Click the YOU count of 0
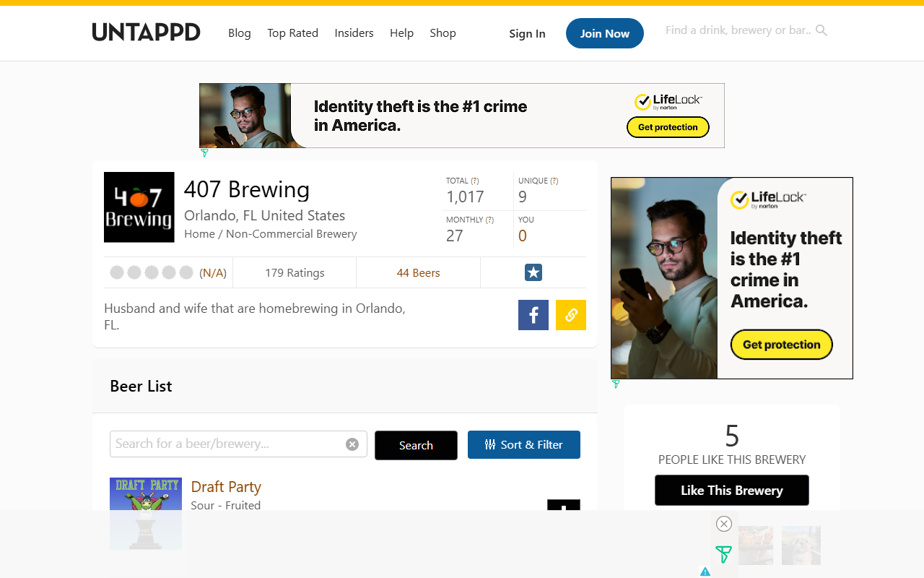924x578 pixels. [x=523, y=236]
